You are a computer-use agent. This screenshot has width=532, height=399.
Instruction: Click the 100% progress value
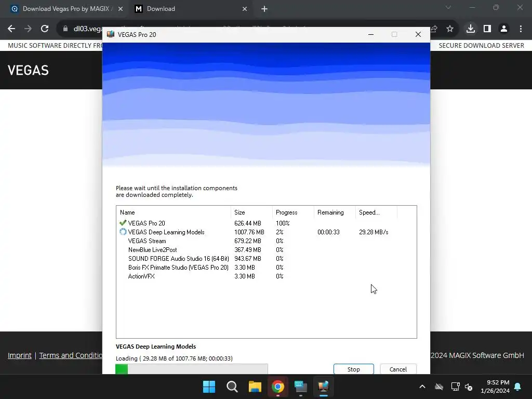pyautogui.click(x=283, y=223)
